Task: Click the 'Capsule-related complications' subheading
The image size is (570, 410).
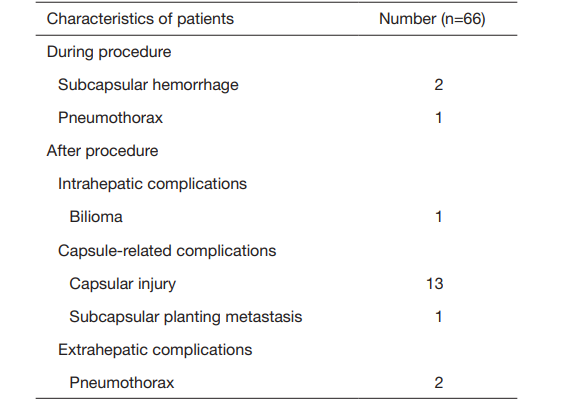Action: [167, 251]
